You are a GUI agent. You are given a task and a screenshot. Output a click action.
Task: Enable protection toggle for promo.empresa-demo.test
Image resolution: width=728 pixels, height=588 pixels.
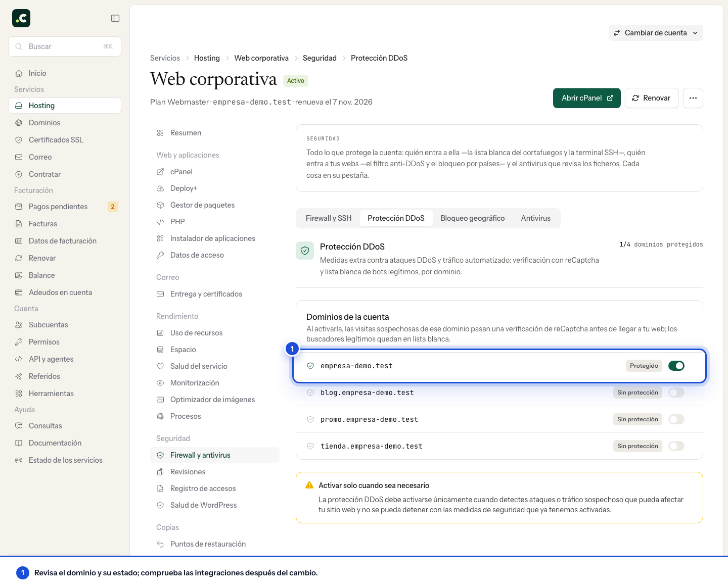(676, 419)
